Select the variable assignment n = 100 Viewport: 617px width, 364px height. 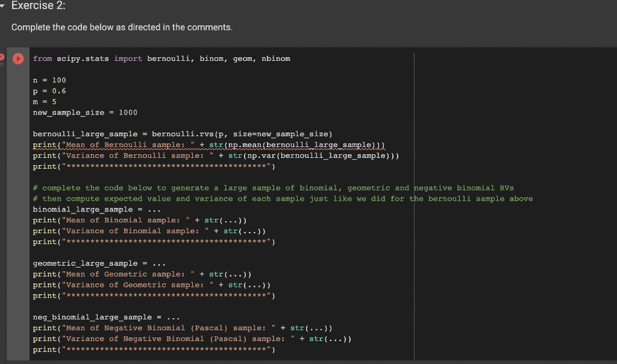[x=48, y=80]
